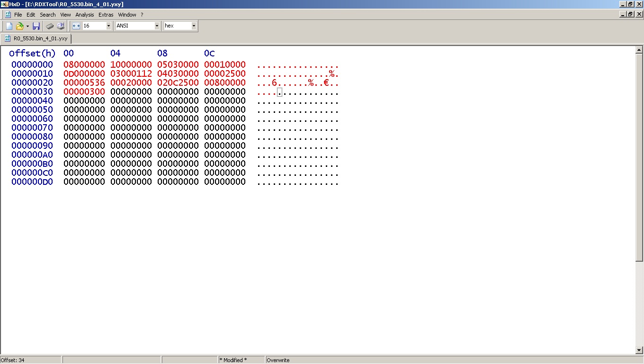Click offset label 00000030
The height and width of the screenshot is (364, 644).
coord(32,91)
